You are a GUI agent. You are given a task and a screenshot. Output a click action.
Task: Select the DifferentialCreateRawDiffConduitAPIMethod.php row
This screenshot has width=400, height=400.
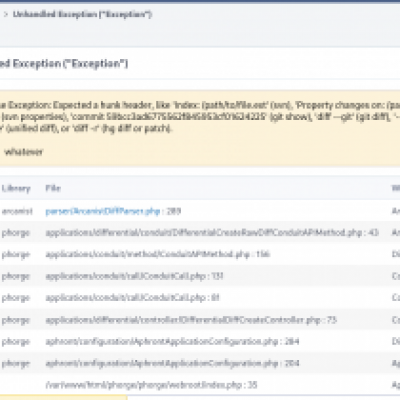200,232
